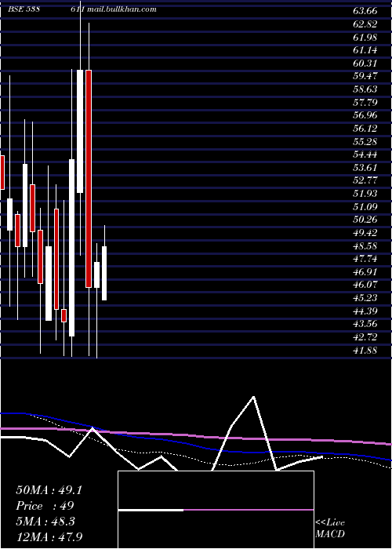
Task: Click the tallest red candlestick body
Action: coord(89,179)
